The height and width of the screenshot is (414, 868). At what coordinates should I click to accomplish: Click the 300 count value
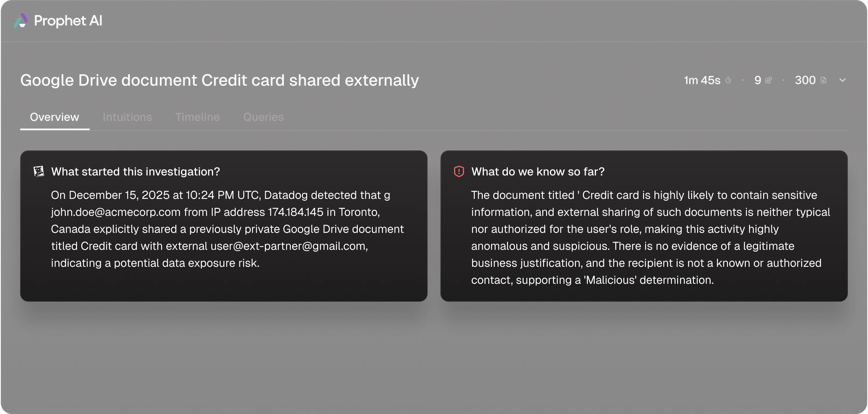805,80
